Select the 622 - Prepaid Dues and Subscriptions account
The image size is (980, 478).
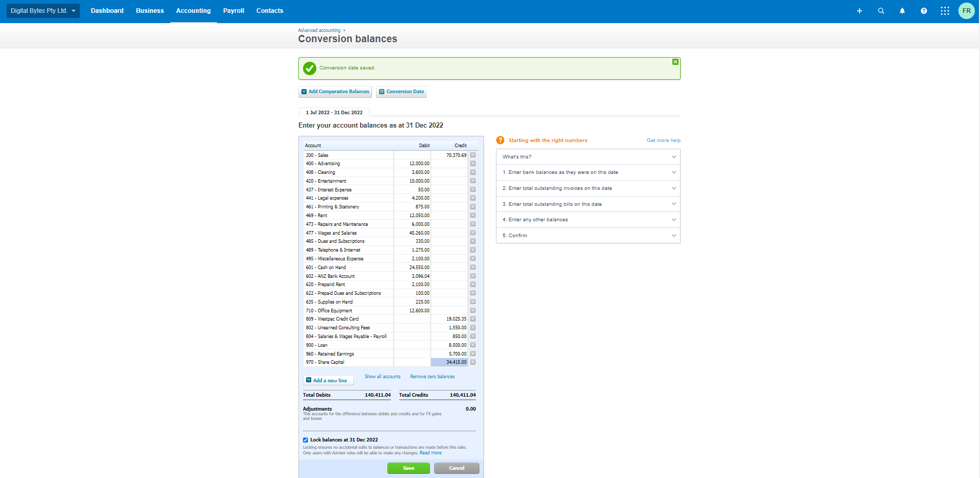(349, 293)
